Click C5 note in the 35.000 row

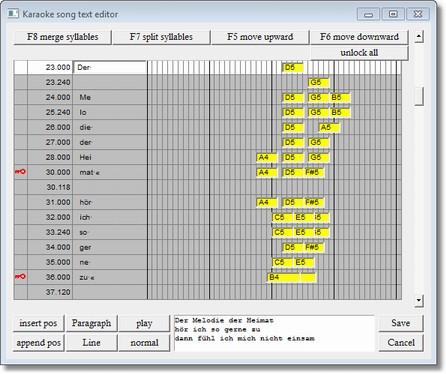[282, 262]
